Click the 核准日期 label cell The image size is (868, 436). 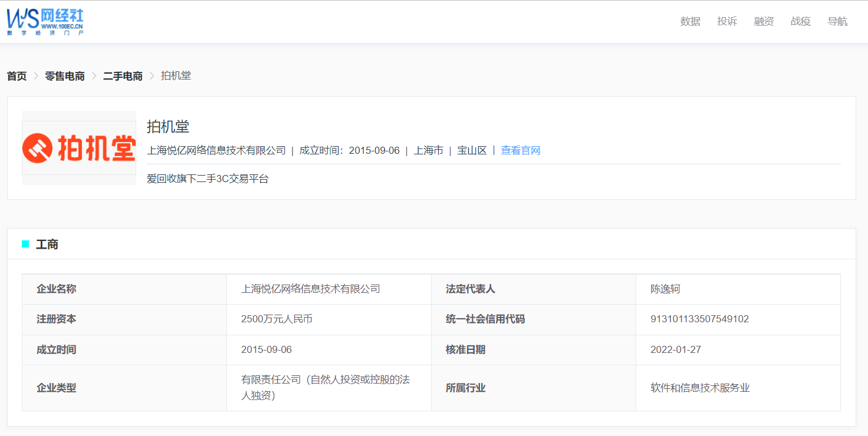point(534,350)
